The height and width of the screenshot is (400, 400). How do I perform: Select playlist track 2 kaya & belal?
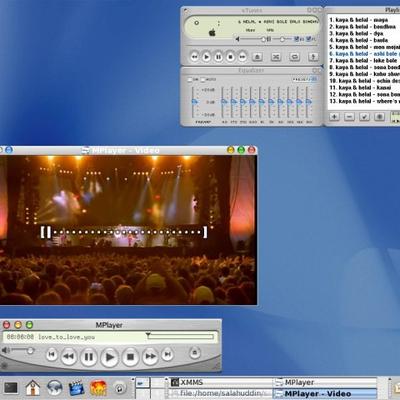point(363,26)
